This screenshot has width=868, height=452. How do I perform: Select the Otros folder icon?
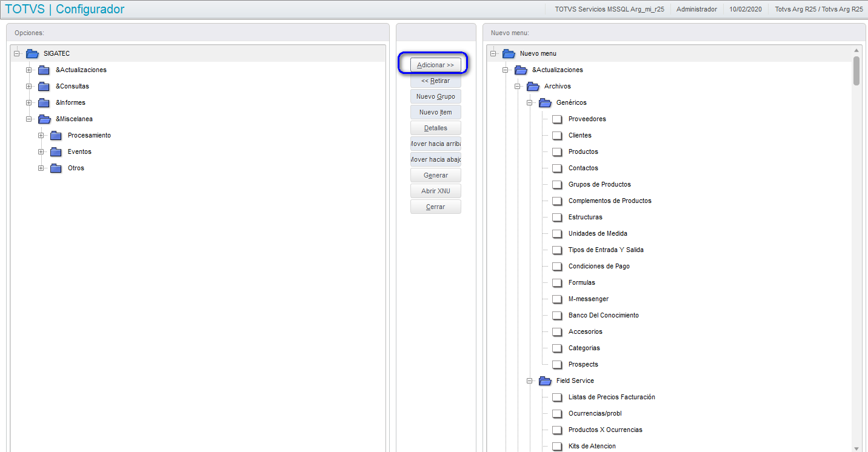[56, 168]
